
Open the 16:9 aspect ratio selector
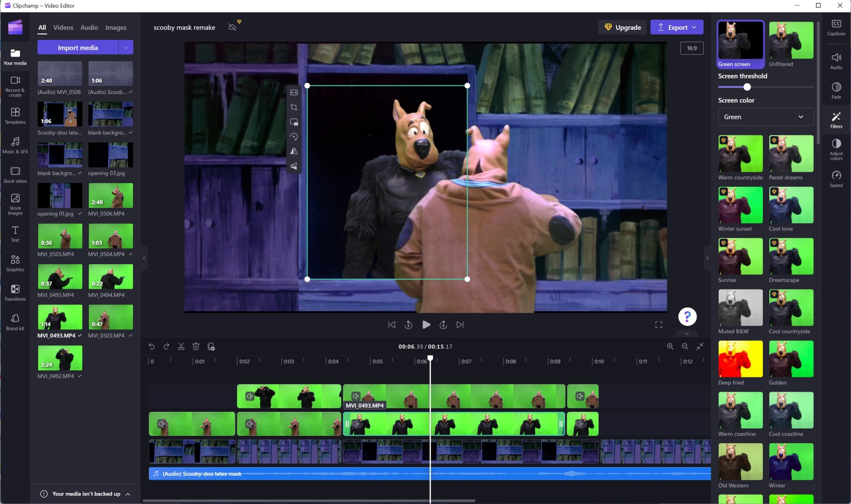click(692, 48)
